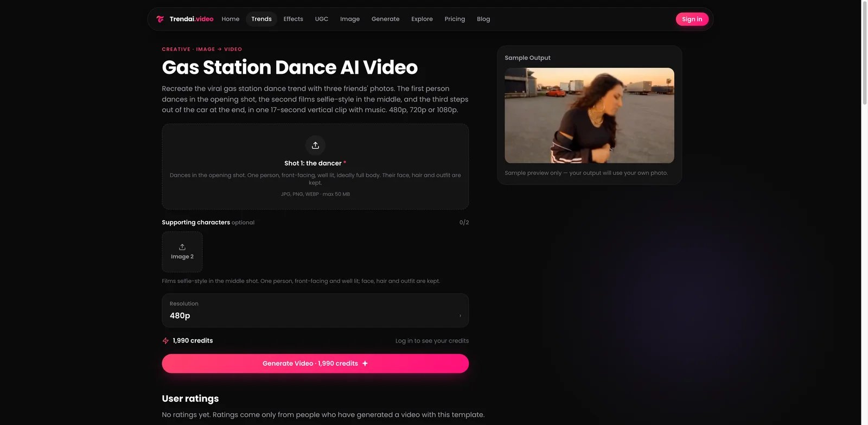This screenshot has height=425, width=868.
Task: Click Log in to see your credits
Action: tap(432, 341)
